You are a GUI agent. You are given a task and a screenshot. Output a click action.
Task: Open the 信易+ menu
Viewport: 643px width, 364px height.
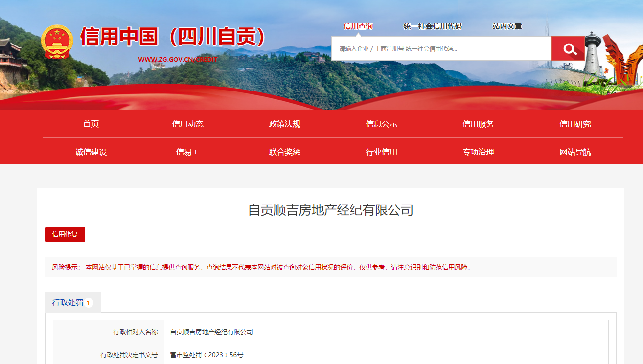pyautogui.click(x=188, y=152)
